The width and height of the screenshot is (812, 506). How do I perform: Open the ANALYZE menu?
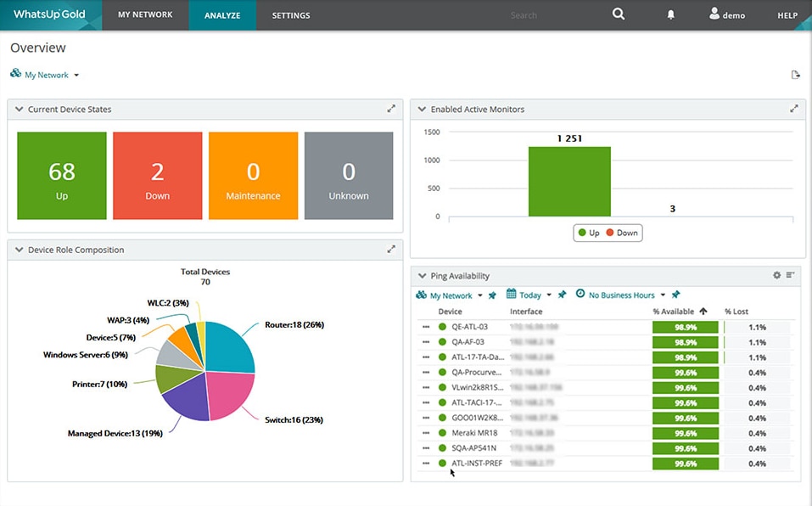(x=222, y=15)
